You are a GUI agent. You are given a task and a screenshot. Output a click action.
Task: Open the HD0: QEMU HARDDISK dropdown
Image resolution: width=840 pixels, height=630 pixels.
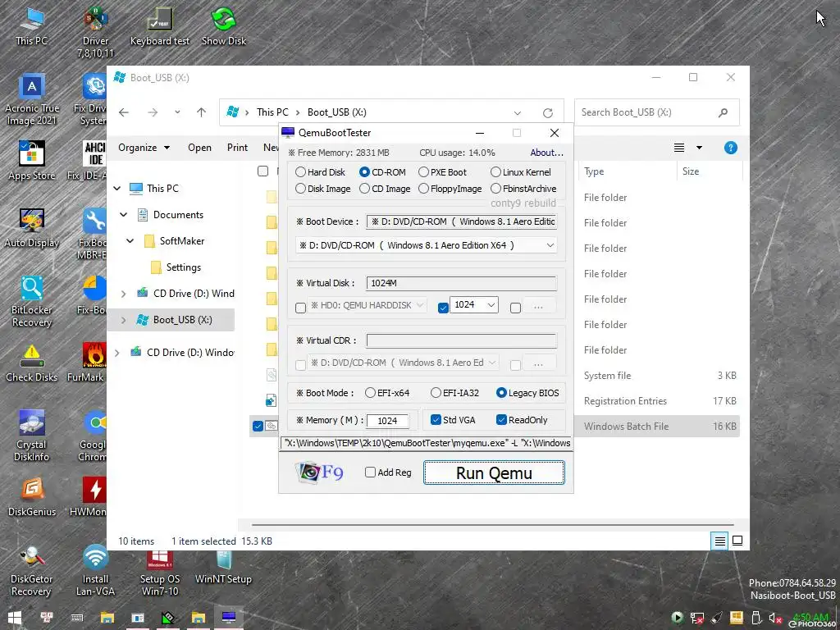367,305
